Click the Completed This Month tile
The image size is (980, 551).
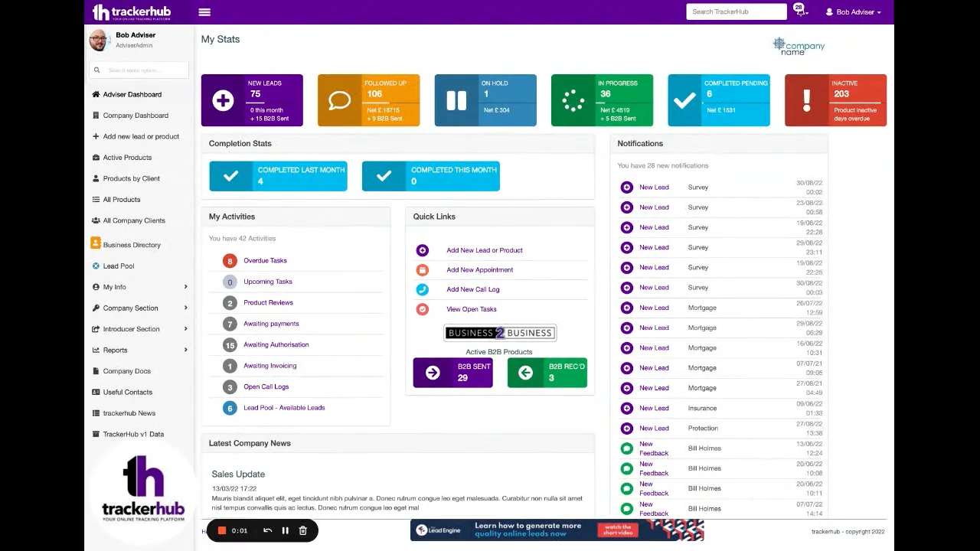click(431, 176)
